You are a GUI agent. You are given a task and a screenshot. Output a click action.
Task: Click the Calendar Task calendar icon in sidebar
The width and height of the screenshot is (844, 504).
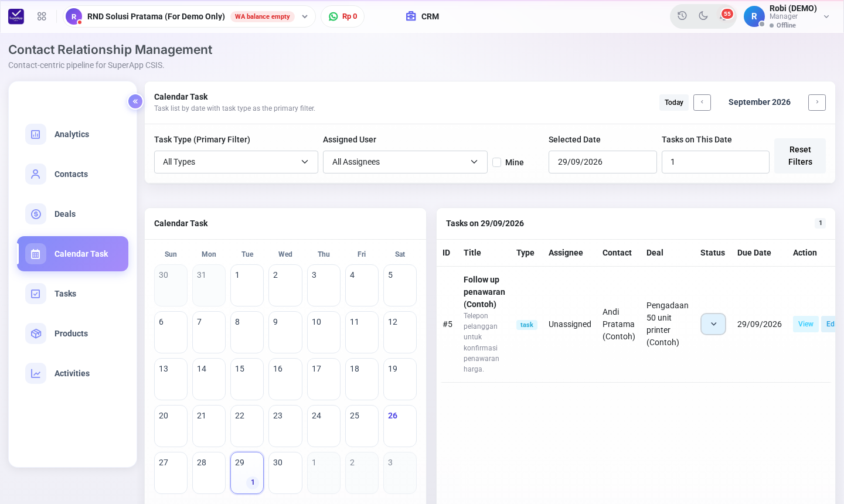pyautogui.click(x=36, y=254)
